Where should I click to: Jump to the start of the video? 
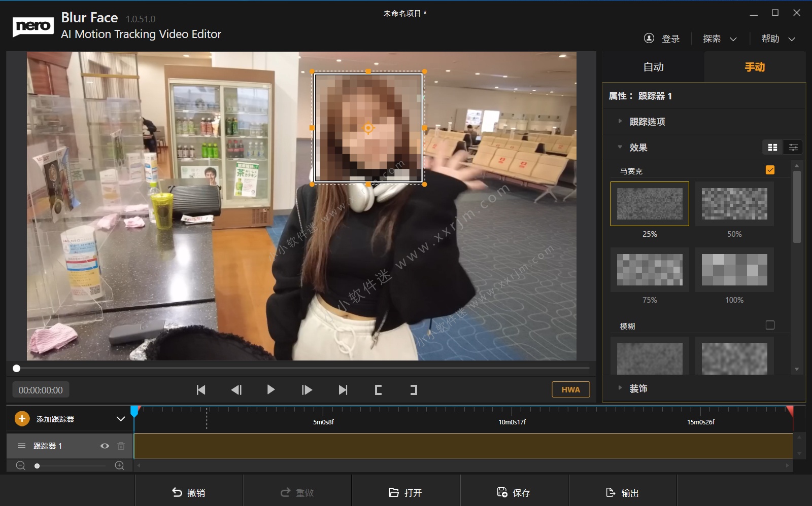click(201, 390)
